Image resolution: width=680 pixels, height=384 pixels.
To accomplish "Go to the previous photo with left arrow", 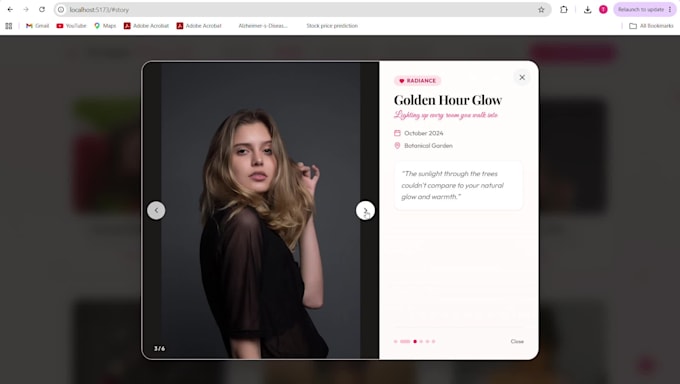I will click(156, 210).
